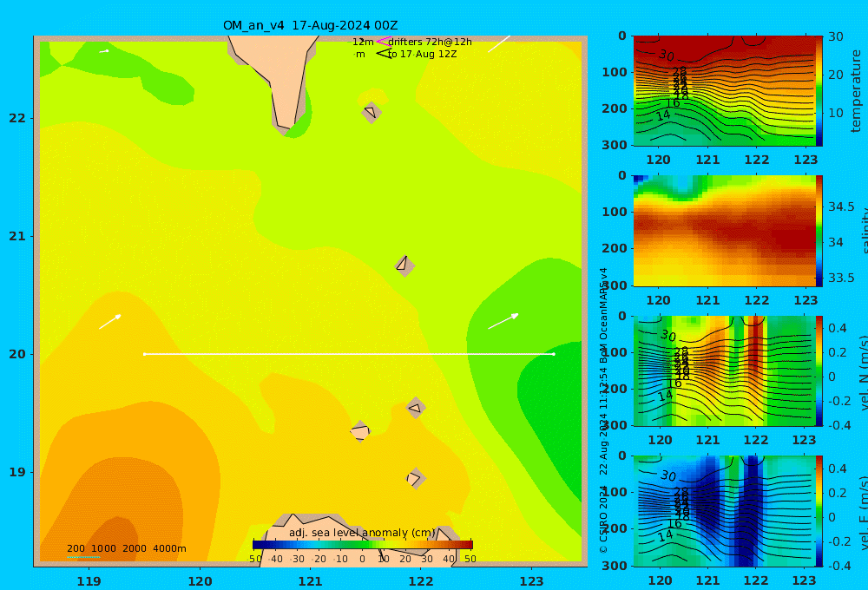Click the white velocity arrow near longitude 119
Image resolution: width=868 pixels, height=590 pixels.
pos(110,322)
